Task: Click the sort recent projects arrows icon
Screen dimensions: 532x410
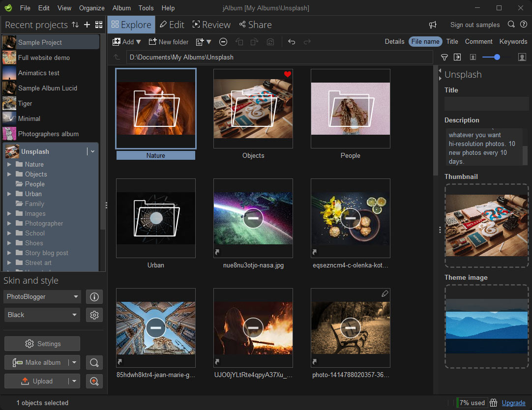Action: pos(75,25)
